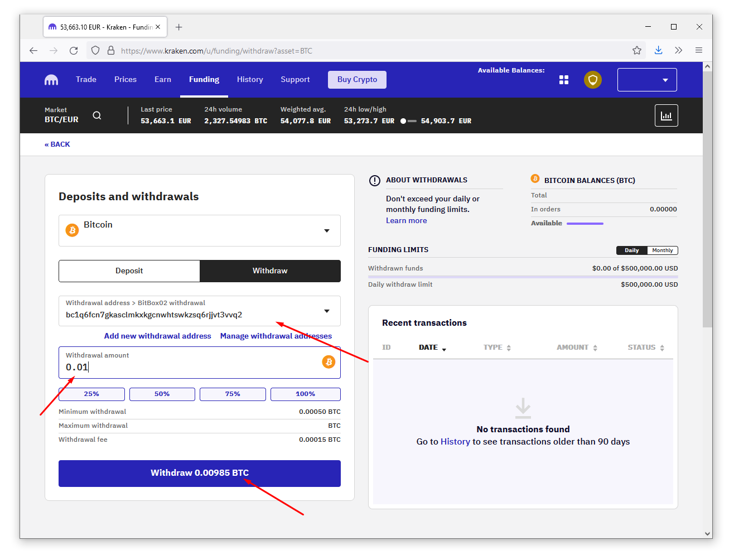
Task: Open Funding menu
Action: click(x=204, y=80)
